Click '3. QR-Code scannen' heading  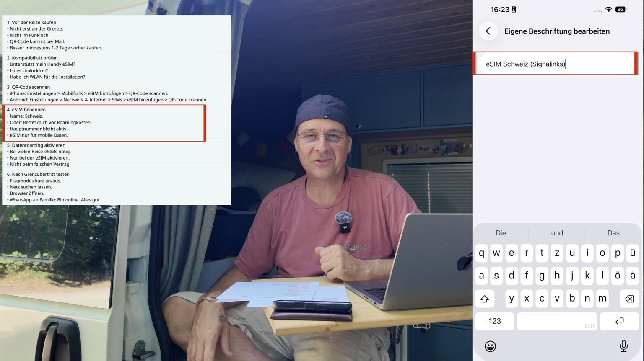point(29,87)
